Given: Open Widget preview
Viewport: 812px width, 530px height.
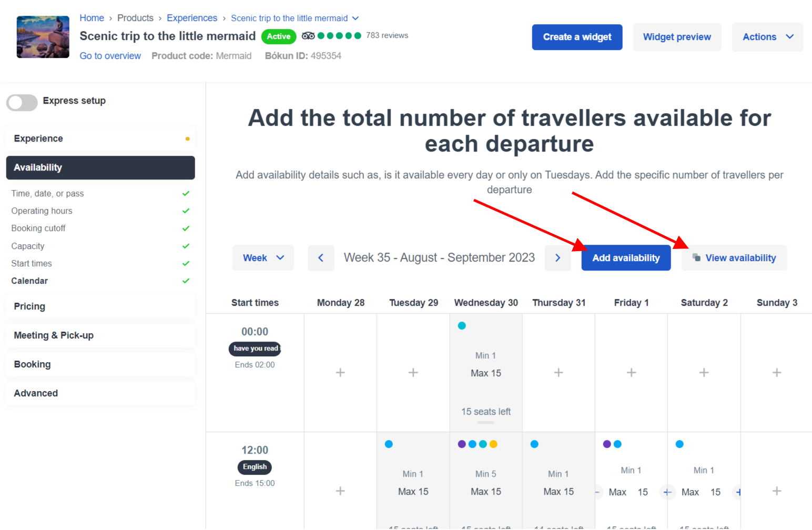Looking at the screenshot, I should point(677,37).
